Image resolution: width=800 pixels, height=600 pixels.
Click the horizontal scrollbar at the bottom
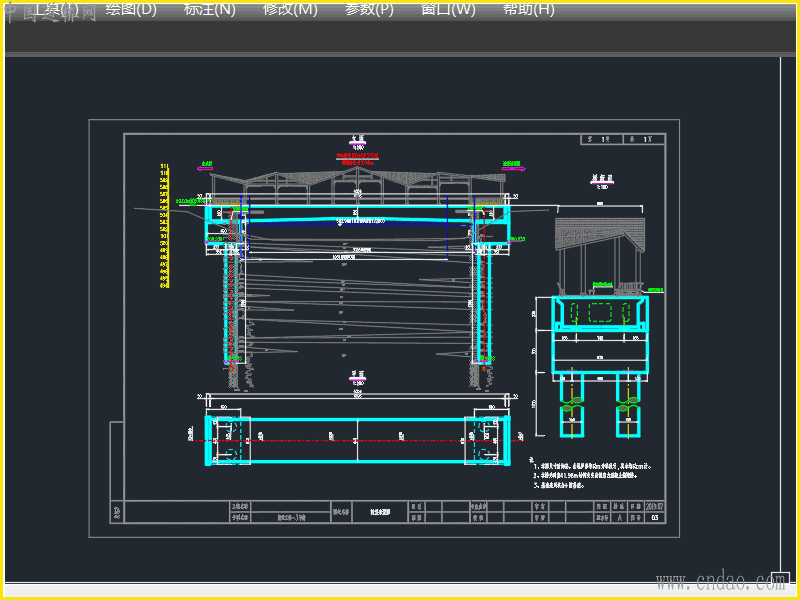[x=400, y=592]
